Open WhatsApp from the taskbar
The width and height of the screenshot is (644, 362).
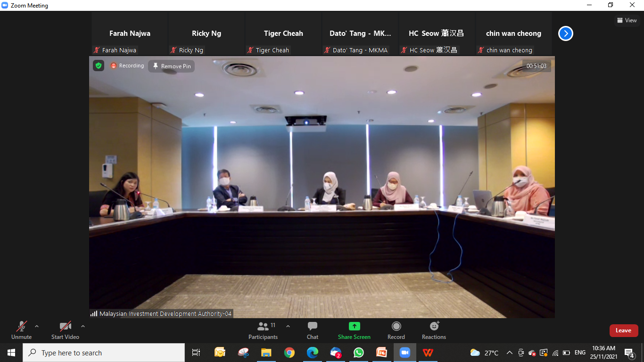click(359, 353)
